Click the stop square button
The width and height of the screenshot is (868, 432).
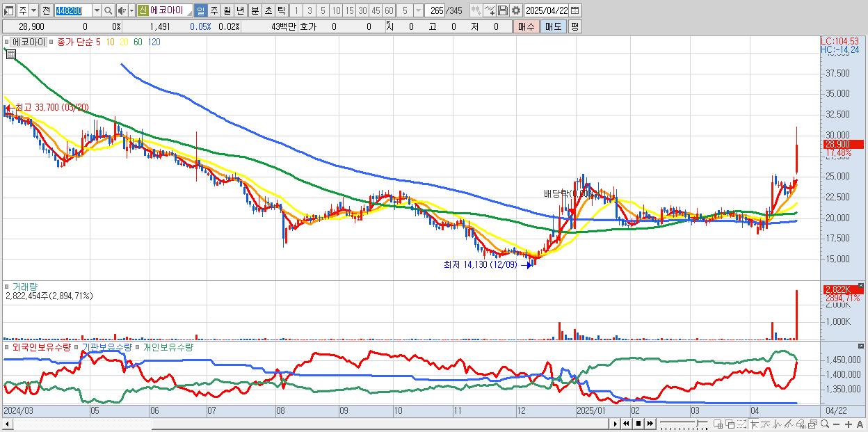tap(638, 424)
